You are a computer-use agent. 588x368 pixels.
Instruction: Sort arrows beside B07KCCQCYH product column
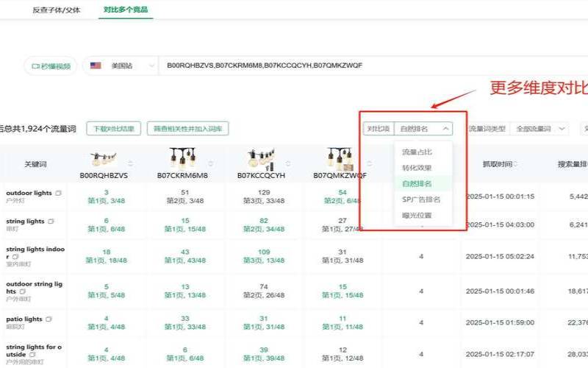pos(288,163)
